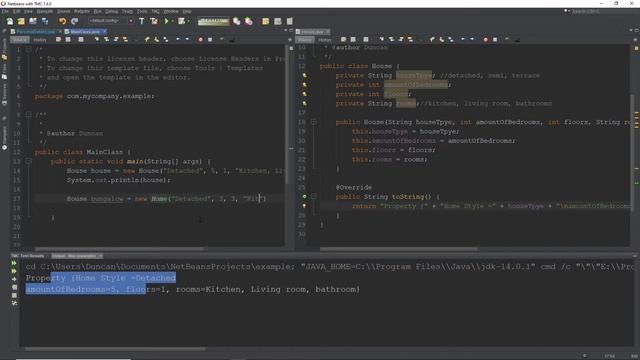Screen dimensions: 640x360
Task: Open the File menu
Action: pyautogui.click(x=5, y=11)
